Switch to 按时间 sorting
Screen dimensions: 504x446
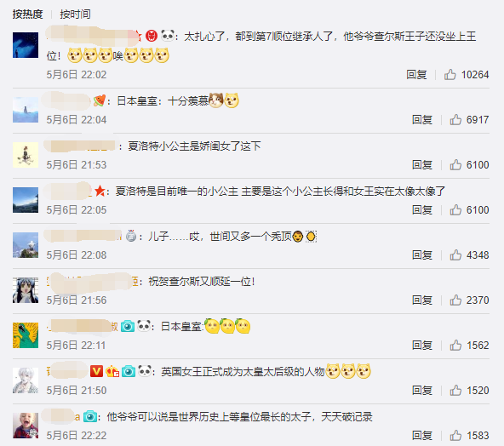pyautogui.click(x=75, y=14)
